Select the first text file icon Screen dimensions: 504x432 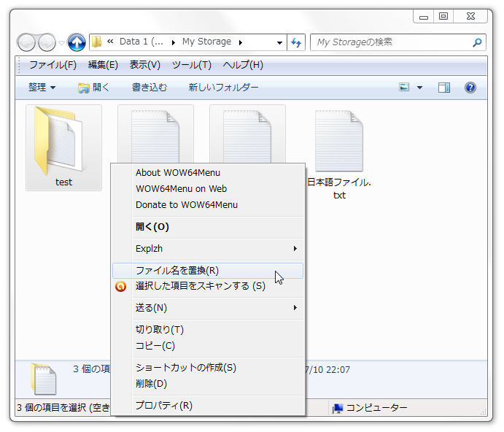point(155,135)
